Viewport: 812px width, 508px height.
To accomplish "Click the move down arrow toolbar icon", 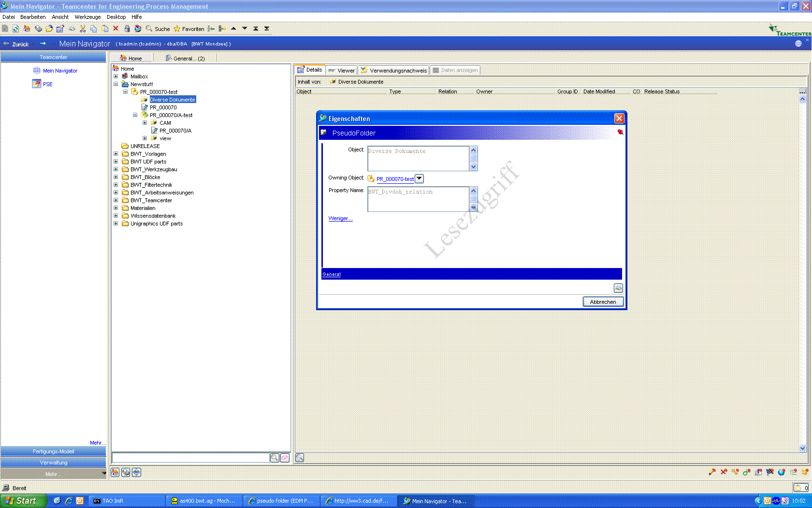I will tap(245, 29).
